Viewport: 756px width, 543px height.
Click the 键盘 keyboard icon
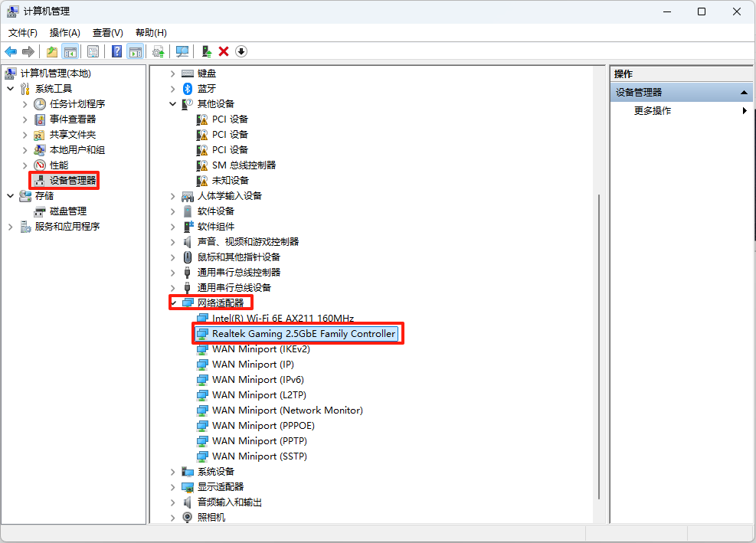[x=188, y=74]
